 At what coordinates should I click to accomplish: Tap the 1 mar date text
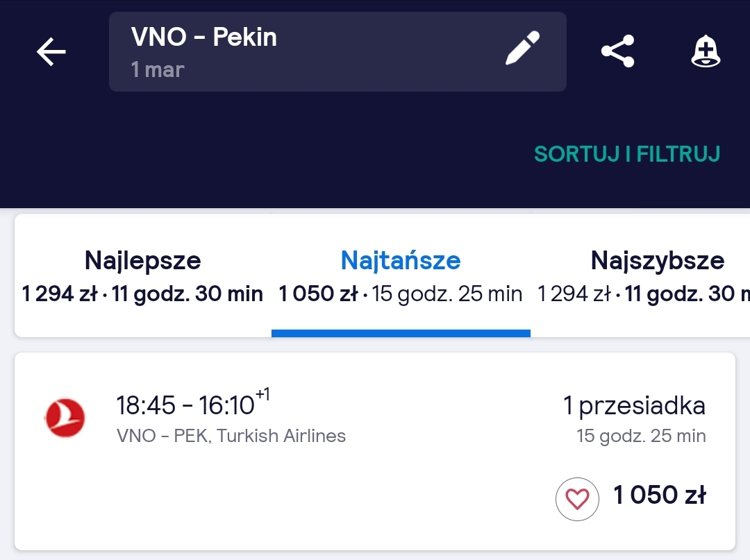(158, 70)
